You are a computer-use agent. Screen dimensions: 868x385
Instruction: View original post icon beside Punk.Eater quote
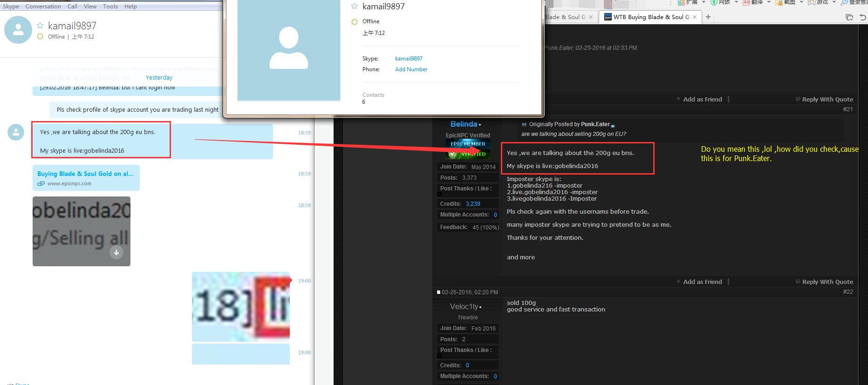[613, 125]
